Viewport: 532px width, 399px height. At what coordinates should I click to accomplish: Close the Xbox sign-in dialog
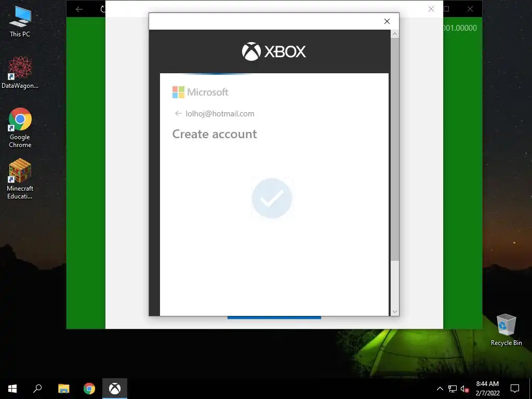(x=387, y=21)
